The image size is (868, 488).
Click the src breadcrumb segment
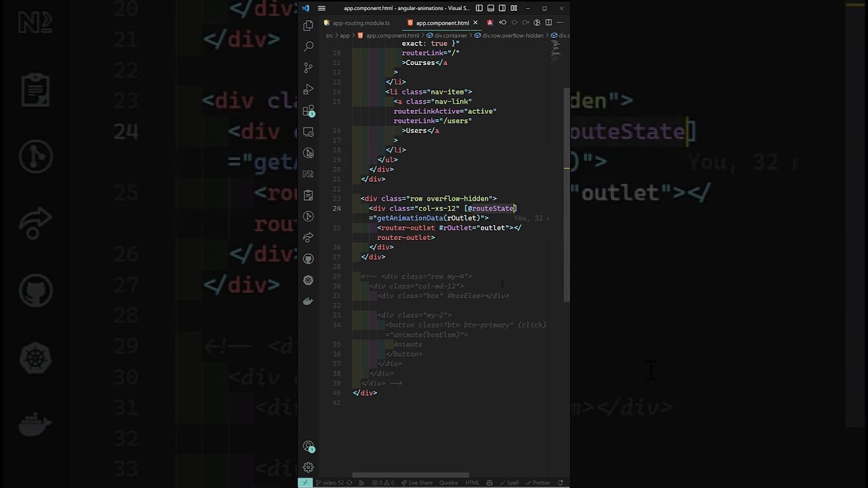pyautogui.click(x=330, y=35)
